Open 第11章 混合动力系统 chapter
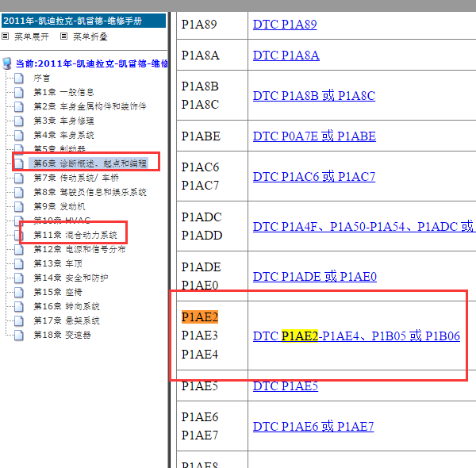 pyautogui.click(x=75, y=235)
